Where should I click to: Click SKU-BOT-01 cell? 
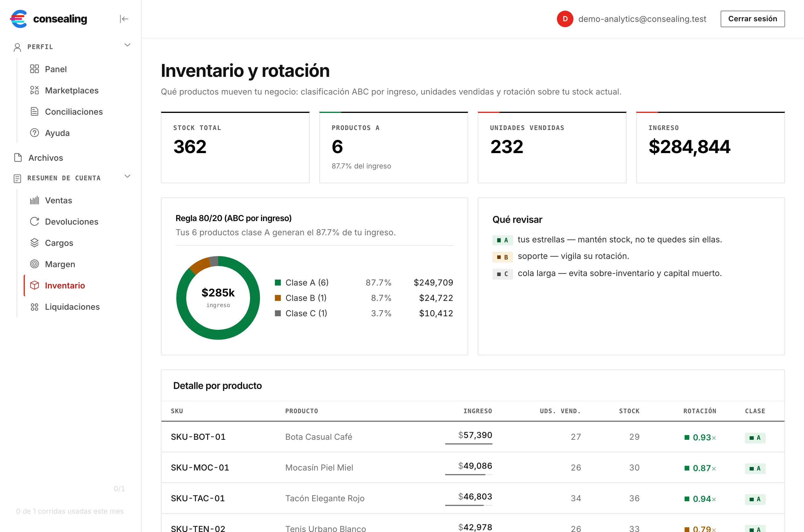coord(198,437)
